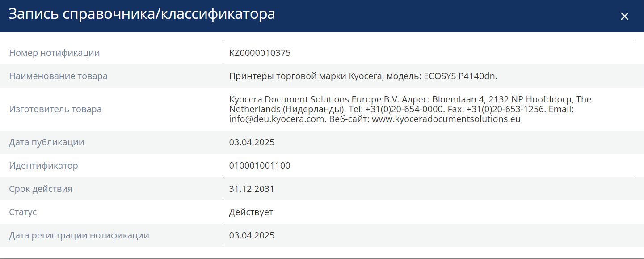Click the Дата регистрации нотификации value 03.04.2025

pyautogui.click(x=252, y=235)
